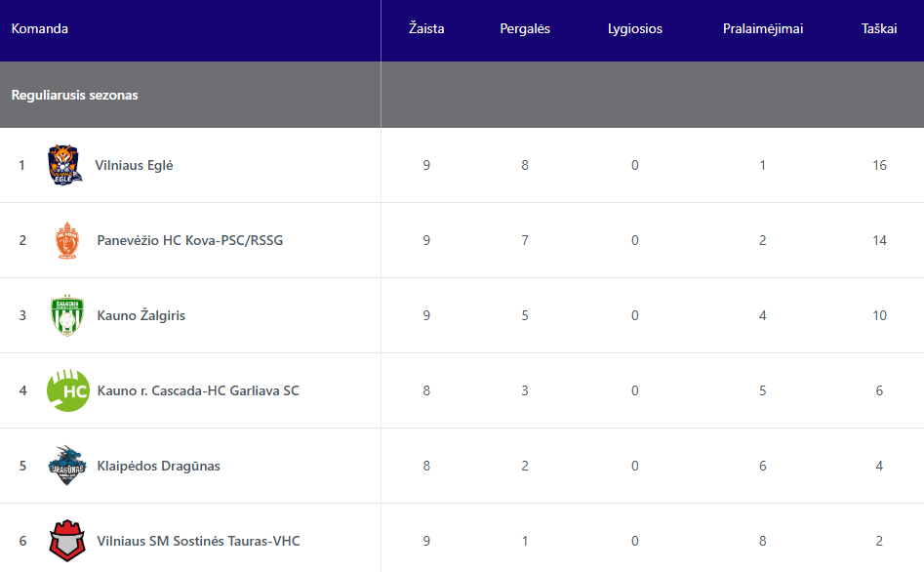Go to the Klaipėdos Dragūnas team page
Viewport: 924px width, 572px height.
[x=158, y=466]
